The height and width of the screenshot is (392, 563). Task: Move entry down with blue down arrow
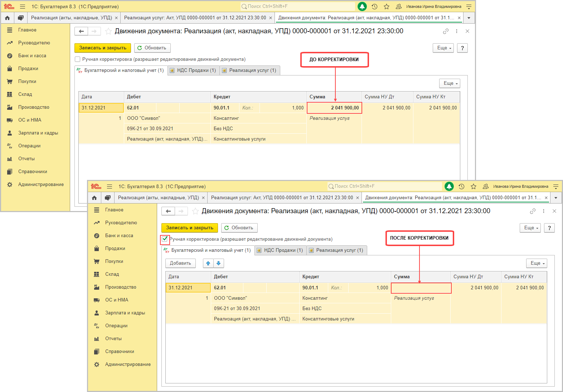pos(219,263)
